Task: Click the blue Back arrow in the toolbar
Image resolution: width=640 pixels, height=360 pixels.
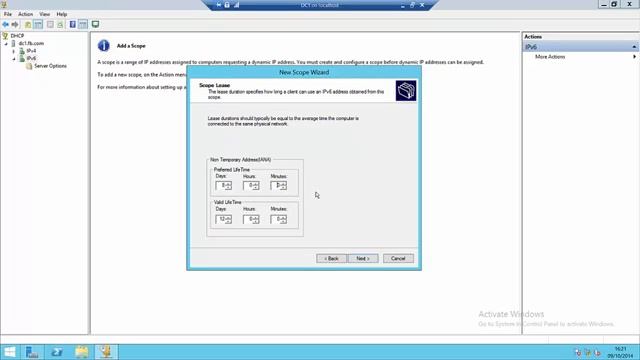Action: [x=5, y=24]
